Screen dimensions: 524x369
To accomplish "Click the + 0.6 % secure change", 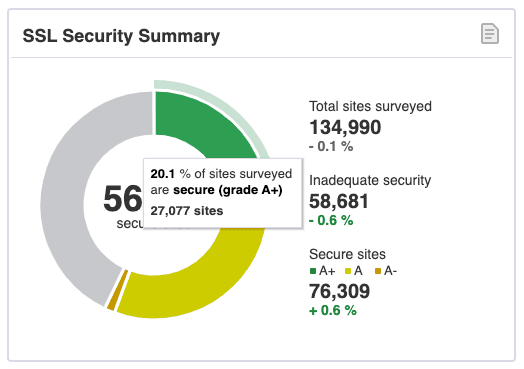I will click(x=333, y=311).
